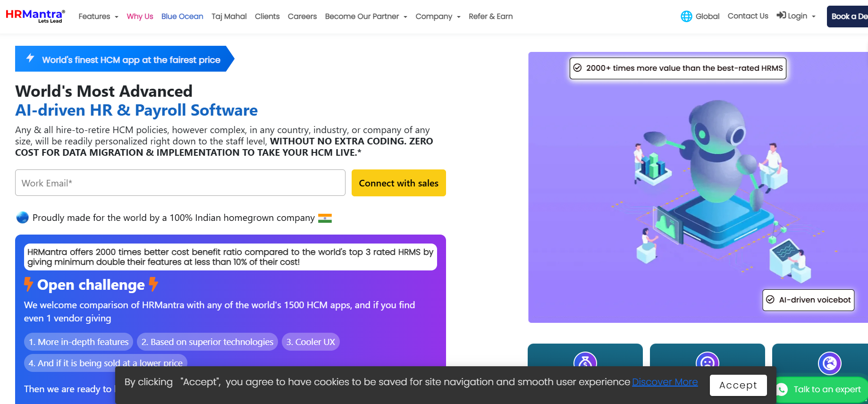Click the lightning bolt banner icon
Viewport: 868px width, 404px height.
click(30, 58)
